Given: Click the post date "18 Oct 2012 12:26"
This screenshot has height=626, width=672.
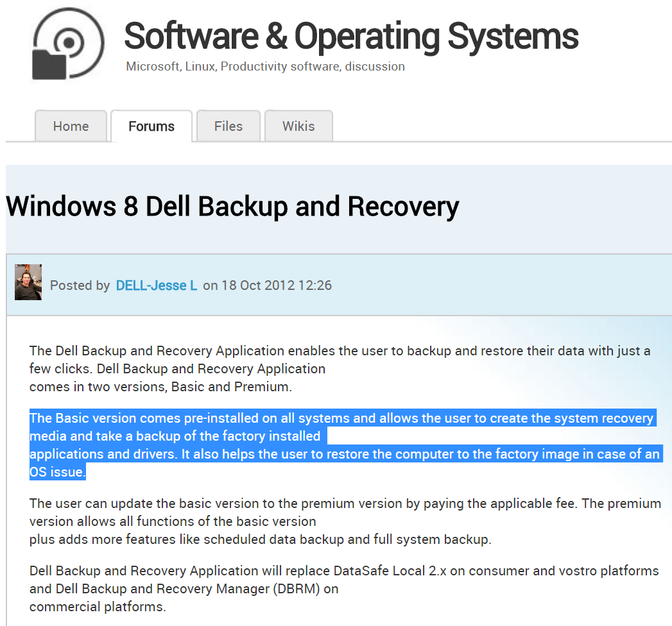Looking at the screenshot, I should [277, 285].
